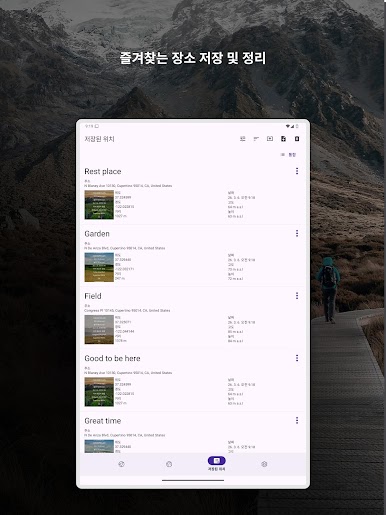Select the Garden entry title

[x=97, y=234]
